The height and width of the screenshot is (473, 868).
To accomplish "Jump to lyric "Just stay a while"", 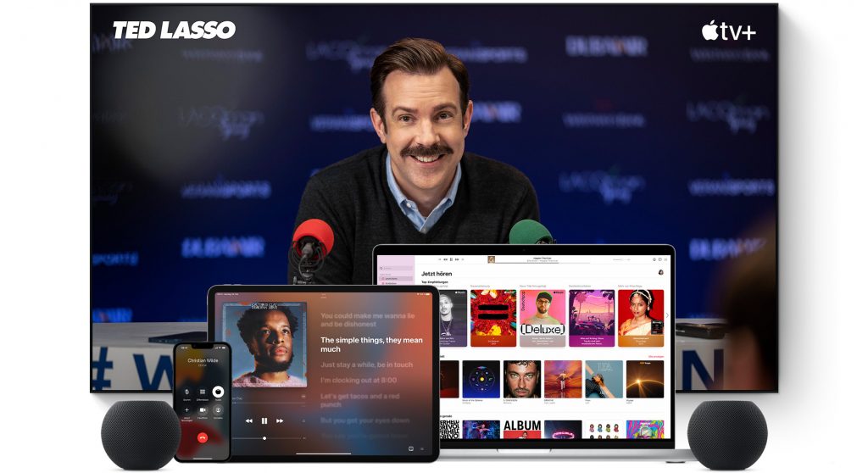I will (x=366, y=364).
